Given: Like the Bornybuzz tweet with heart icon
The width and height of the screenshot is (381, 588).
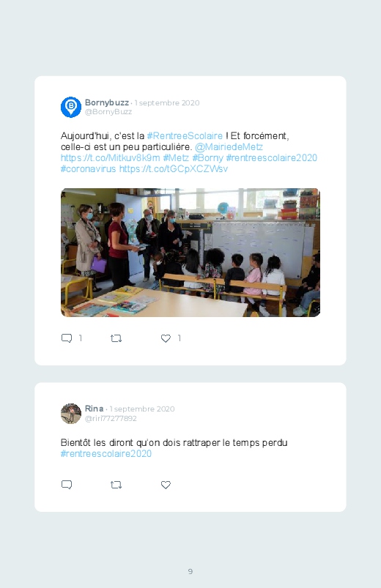Looking at the screenshot, I should pos(166,338).
